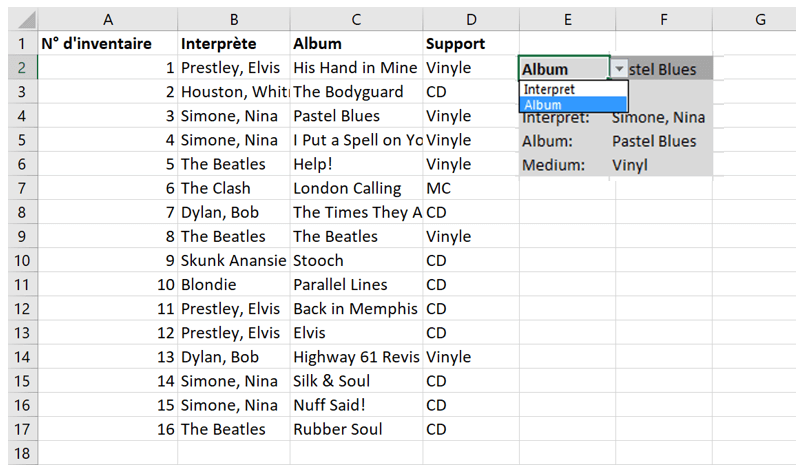Select the cell containing London Calling
This screenshot has height=470, width=796.
click(356, 188)
